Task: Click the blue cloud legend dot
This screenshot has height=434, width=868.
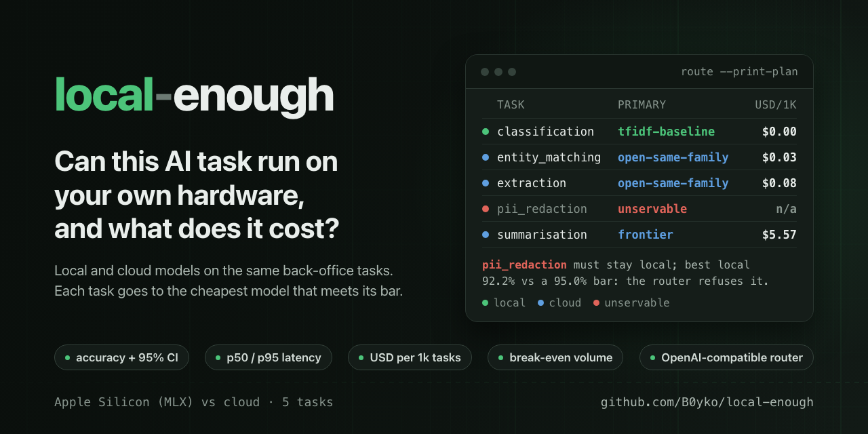Action: pos(540,303)
